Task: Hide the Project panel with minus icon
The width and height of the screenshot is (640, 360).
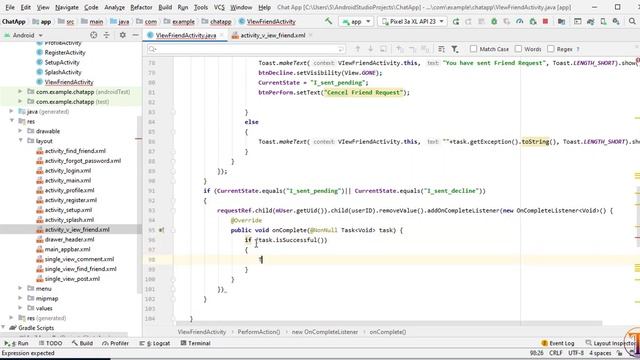Action: (136, 35)
